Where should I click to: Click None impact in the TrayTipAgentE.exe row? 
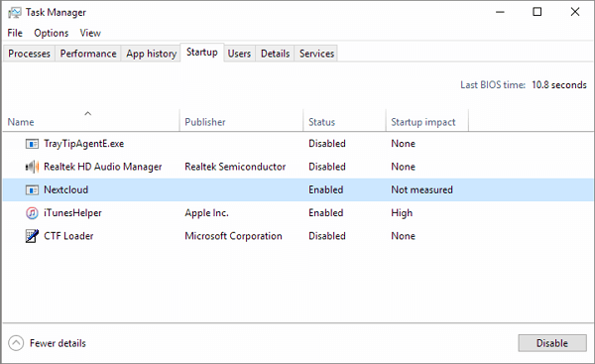pos(403,144)
